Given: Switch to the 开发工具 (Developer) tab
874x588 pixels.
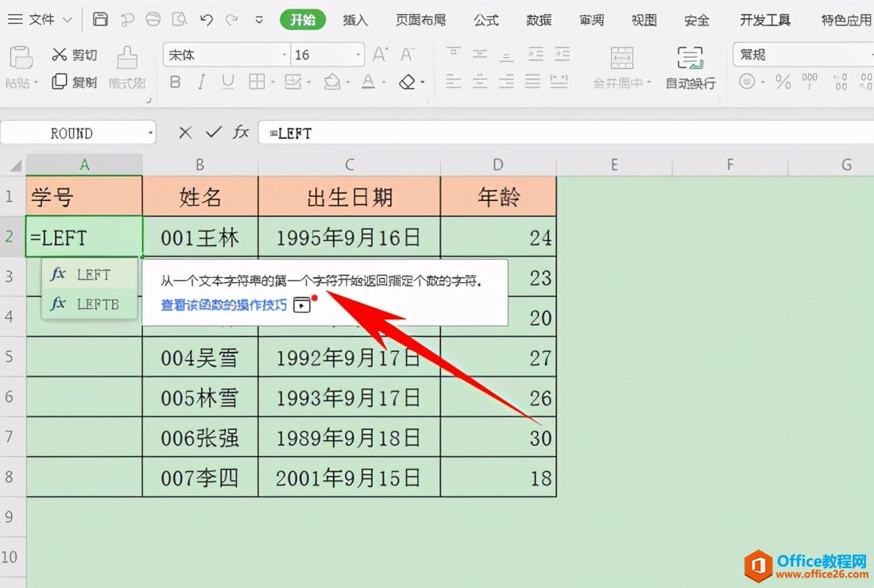Looking at the screenshot, I should point(765,20).
